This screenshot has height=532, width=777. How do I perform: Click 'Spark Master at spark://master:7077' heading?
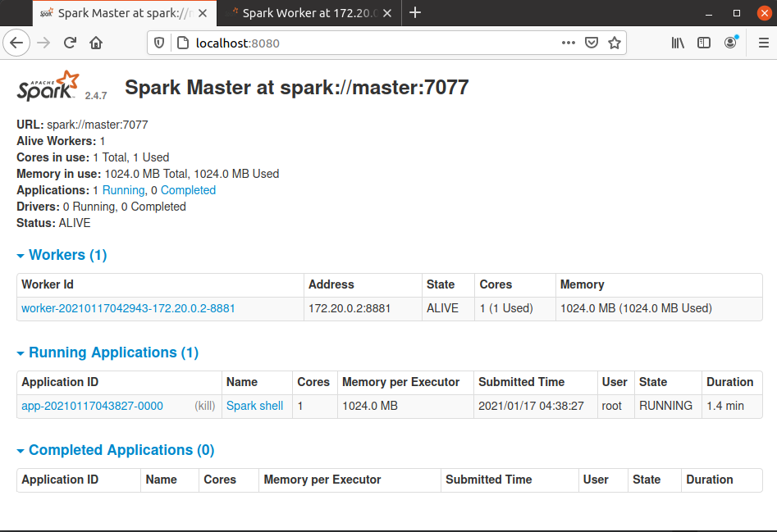tap(296, 88)
